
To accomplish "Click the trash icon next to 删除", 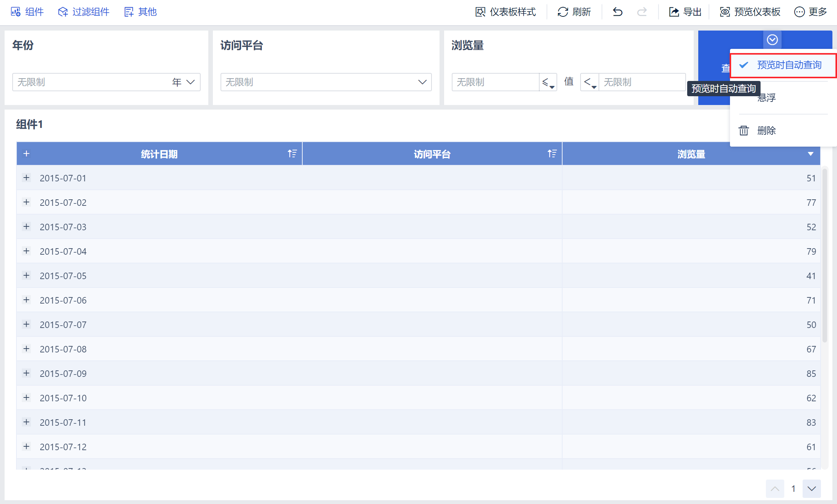I will [744, 131].
